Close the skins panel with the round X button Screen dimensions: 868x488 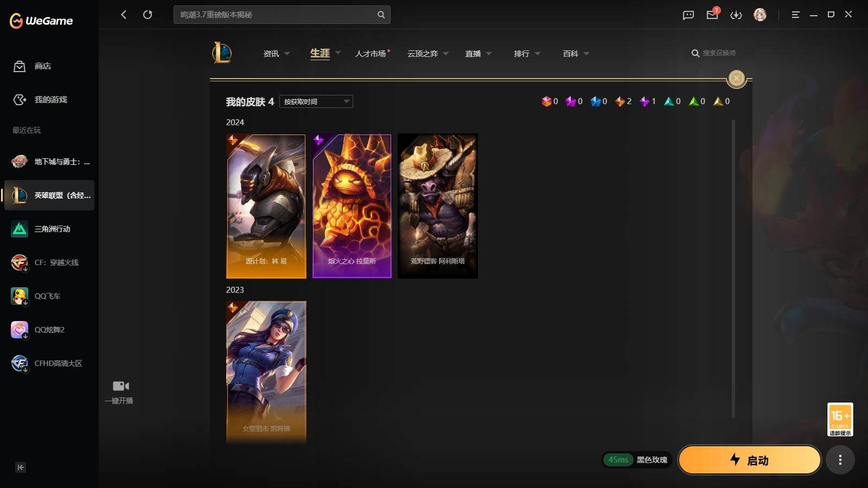coord(737,78)
